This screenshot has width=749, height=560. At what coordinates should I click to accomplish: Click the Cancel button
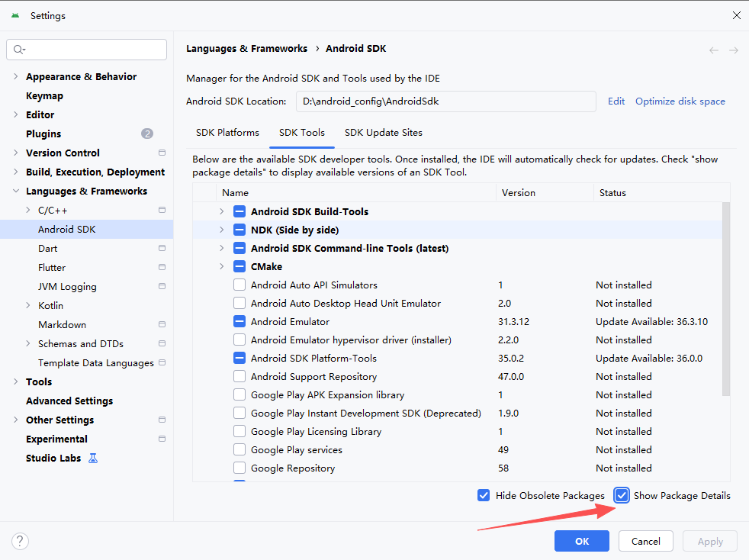[x=646, y=542]
